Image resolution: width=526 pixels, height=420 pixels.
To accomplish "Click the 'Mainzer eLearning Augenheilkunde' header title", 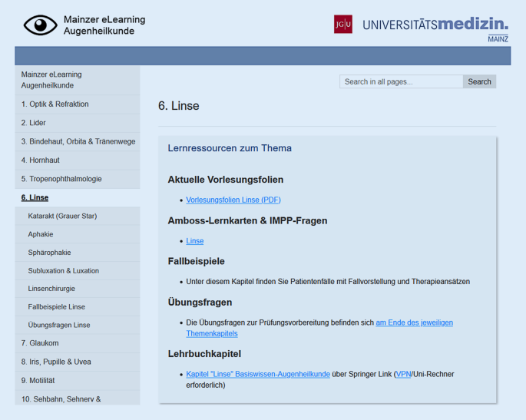I will (104, 25).
